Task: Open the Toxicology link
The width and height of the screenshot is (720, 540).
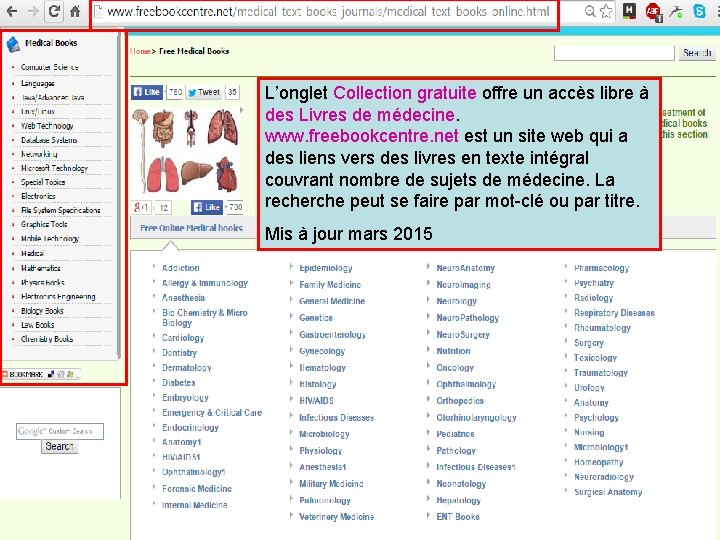Action: pos(595,357)
